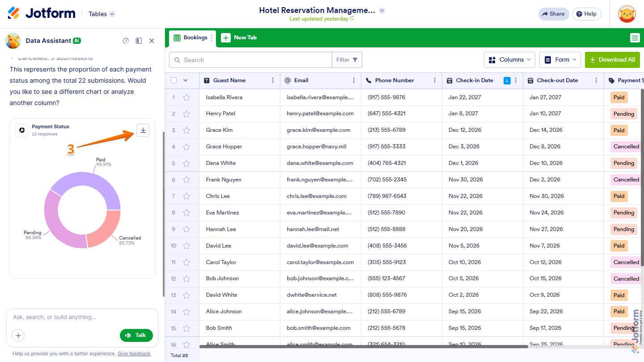Star the Dana White row
Image resolution: width=644 pixels, height=362 pixels.
point(186,164)
